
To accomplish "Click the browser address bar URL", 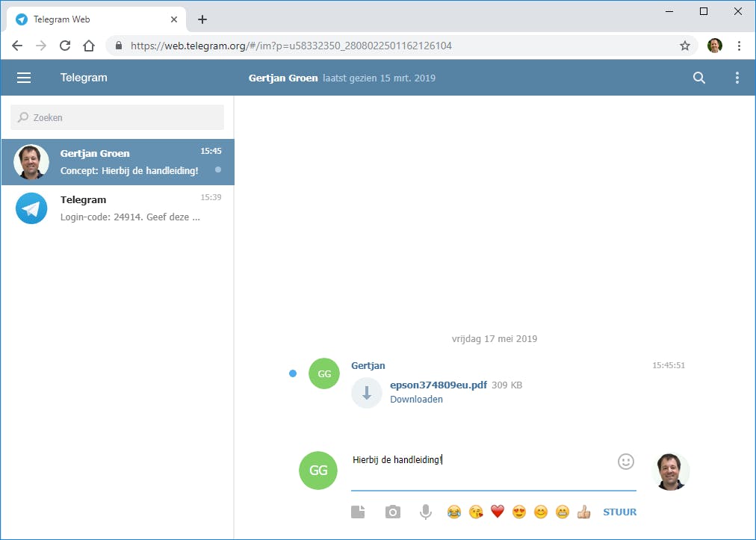I will 291,46.
